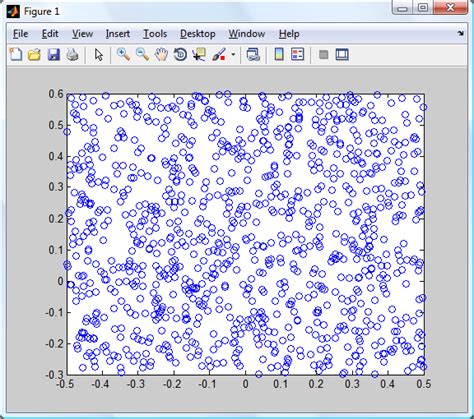The height and width of the screenshot is (419, 474).
Task: Click the Link Plot toolbar icon
Action: coord(253,54)
